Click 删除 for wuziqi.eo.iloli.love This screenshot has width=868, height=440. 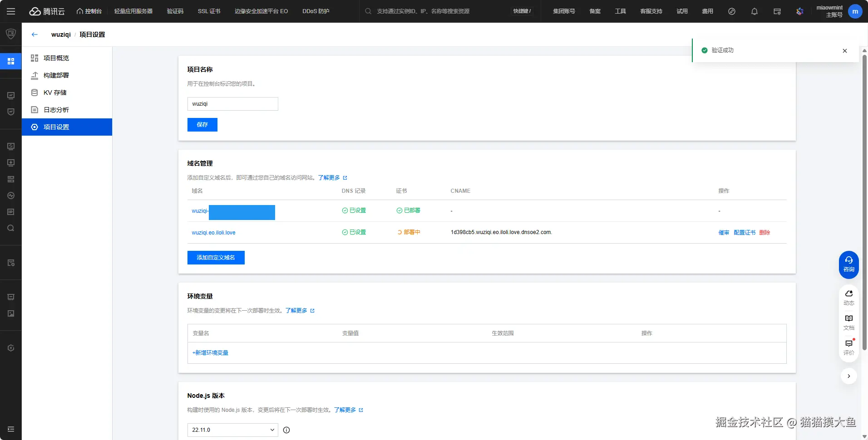pos(764,233)
